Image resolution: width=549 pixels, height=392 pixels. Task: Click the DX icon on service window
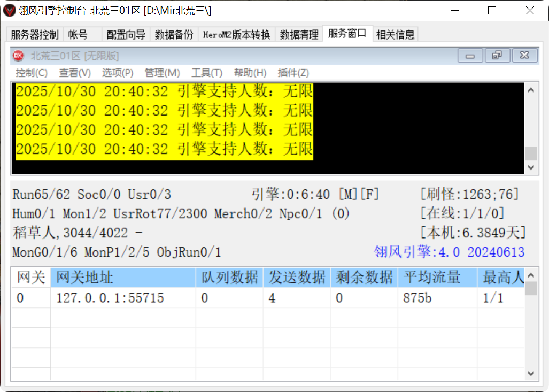click(18, 55)
